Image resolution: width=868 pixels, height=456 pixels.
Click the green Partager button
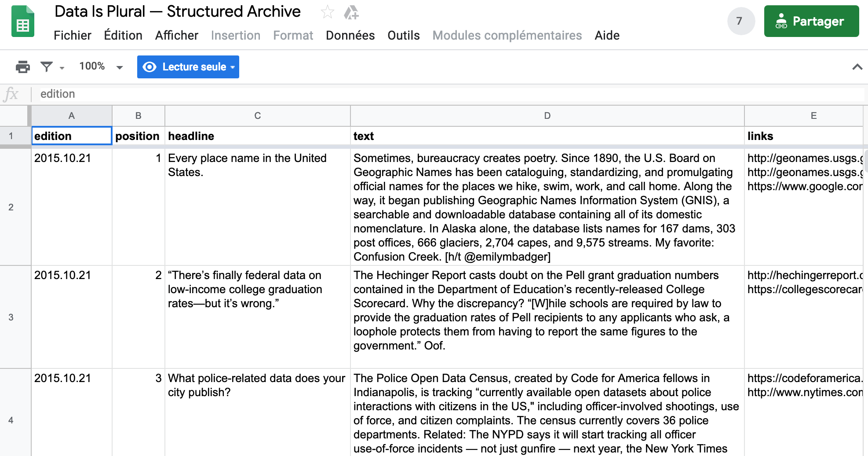(811, 21)
